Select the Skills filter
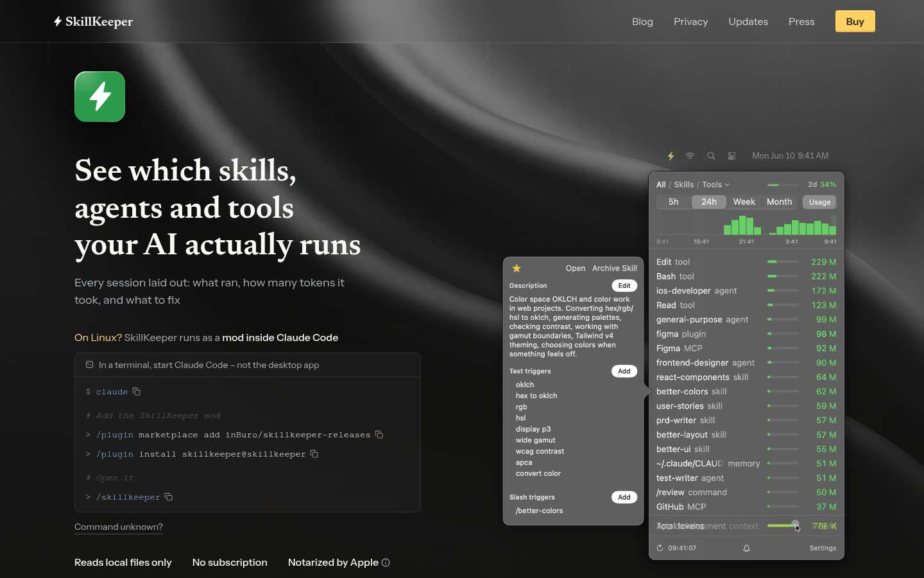Viewport: 924px width, 578px height. point(684,184)
